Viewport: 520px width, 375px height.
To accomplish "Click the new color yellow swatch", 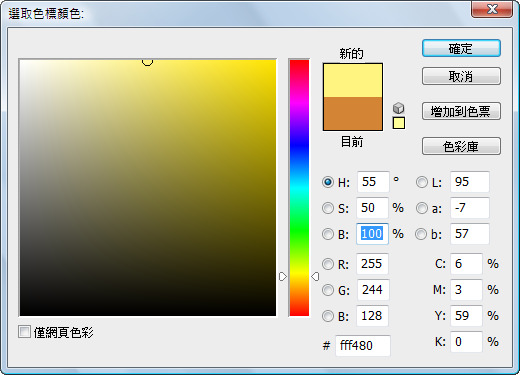I will [353, 80].
